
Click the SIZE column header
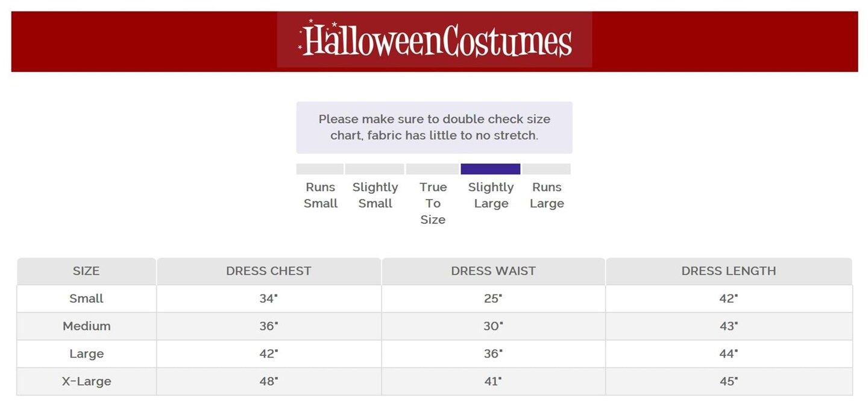86,271
